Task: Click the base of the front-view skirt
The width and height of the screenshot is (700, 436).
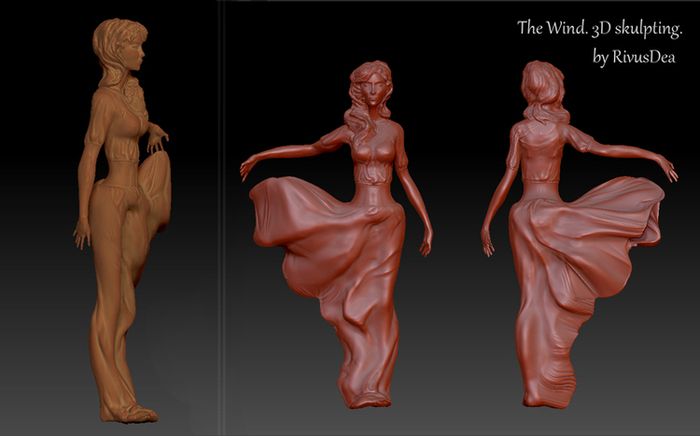Action: (372, 396)
